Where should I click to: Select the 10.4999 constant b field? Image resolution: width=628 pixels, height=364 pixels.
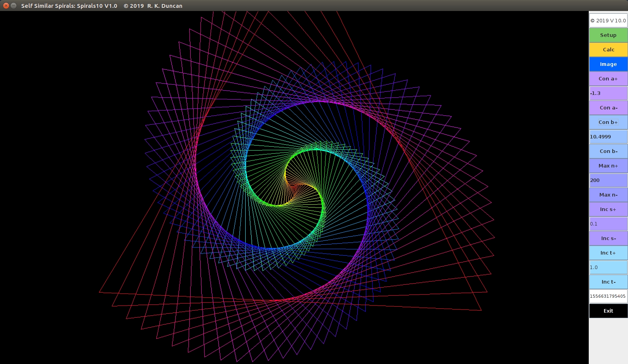pos(608,136)
